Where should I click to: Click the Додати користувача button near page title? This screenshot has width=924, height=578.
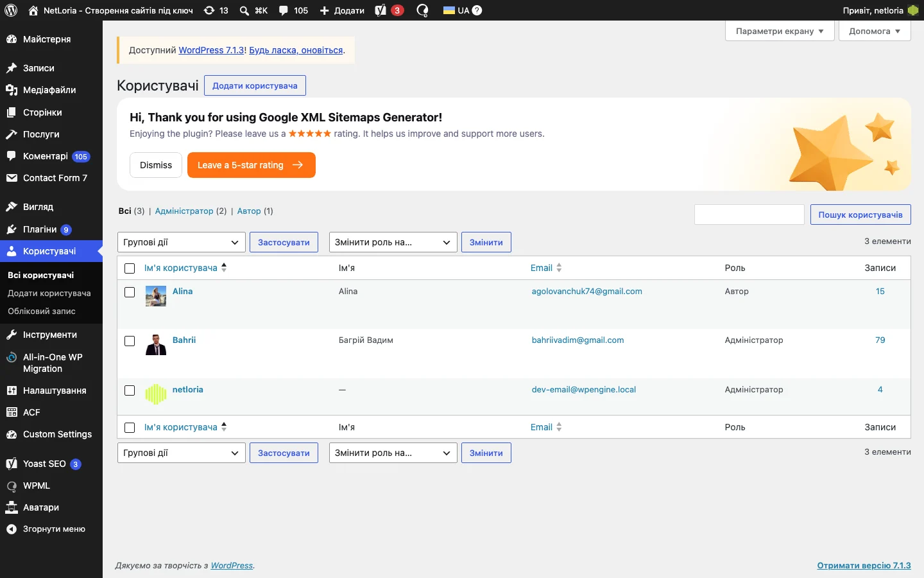click(255, 85)
